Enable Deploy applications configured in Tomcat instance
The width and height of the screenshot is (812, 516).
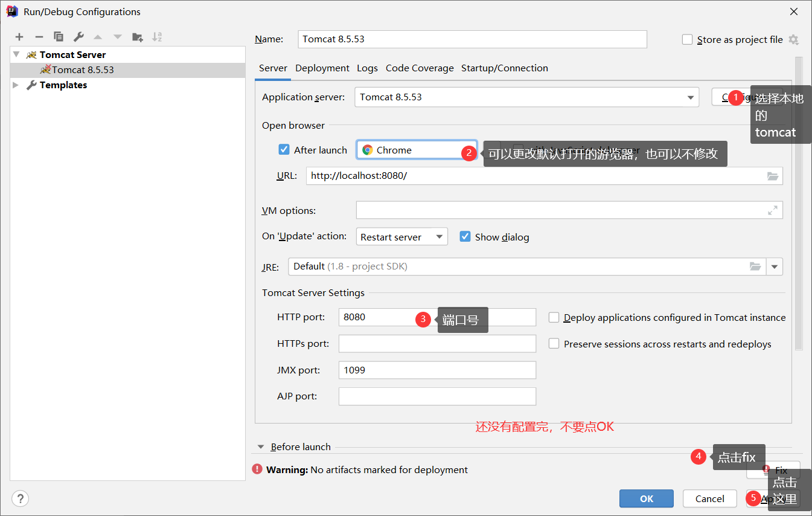point(554,317)
